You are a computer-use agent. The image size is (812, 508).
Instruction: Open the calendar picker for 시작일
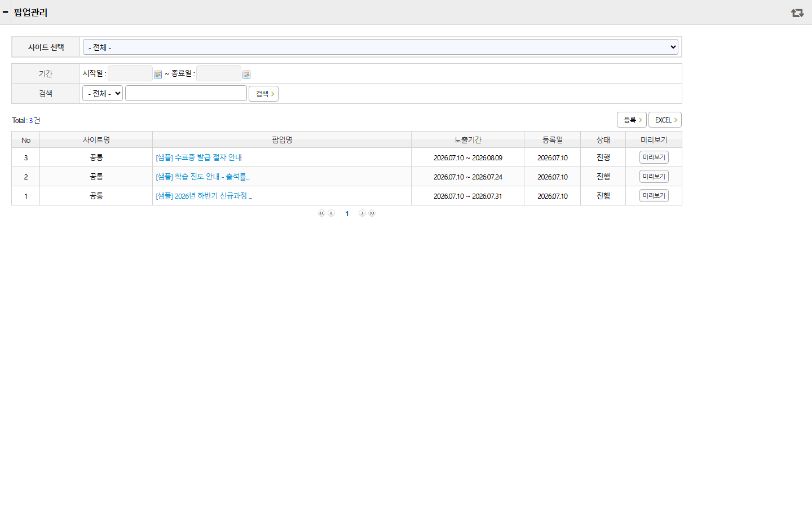pos(158,74)
